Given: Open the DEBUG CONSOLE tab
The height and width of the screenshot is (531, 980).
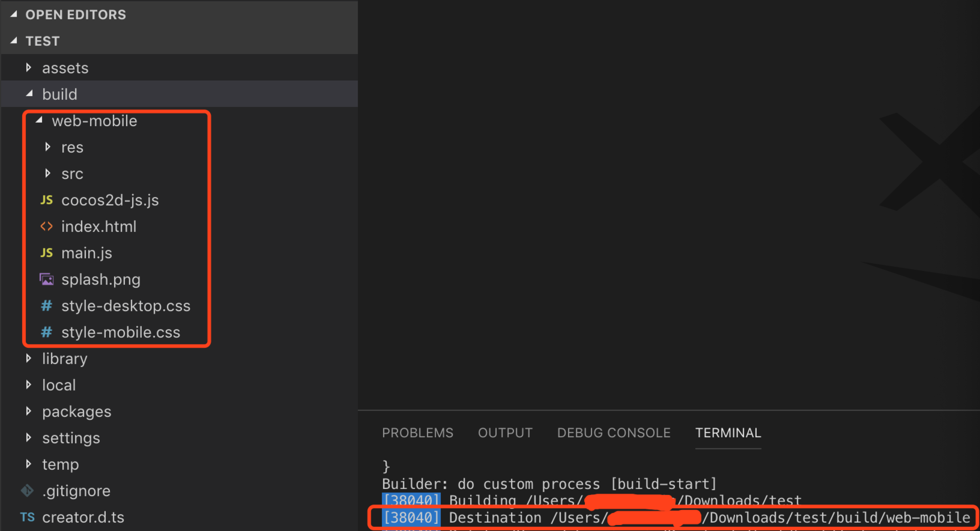Looking at the screenshot, I should [x=613, y=433].
